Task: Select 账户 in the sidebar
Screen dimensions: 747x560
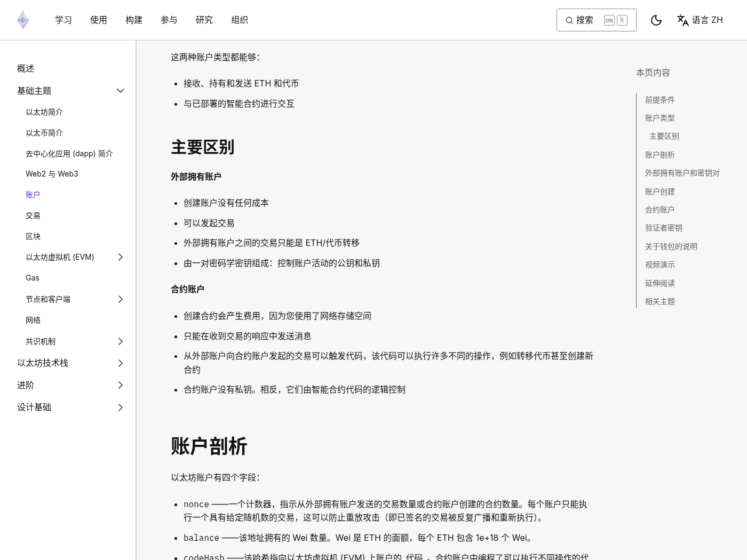Action: (x=33, y=195)
